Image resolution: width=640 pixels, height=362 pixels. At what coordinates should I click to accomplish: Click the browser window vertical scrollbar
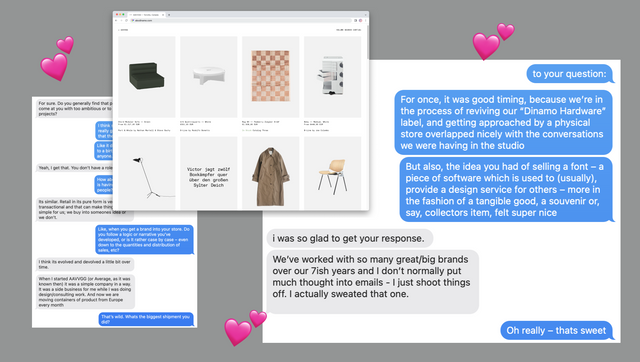pos(368,42)
